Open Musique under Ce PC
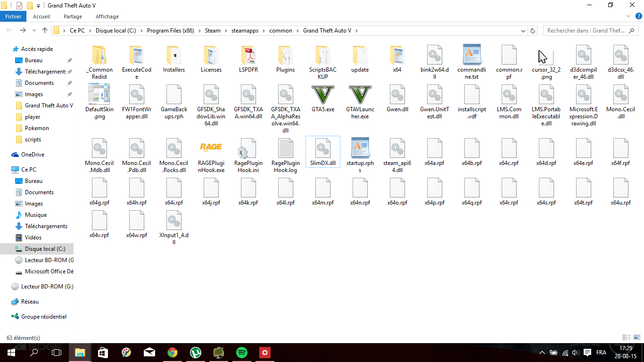Viewport: 644px width, 362px height. pos(36,215)
